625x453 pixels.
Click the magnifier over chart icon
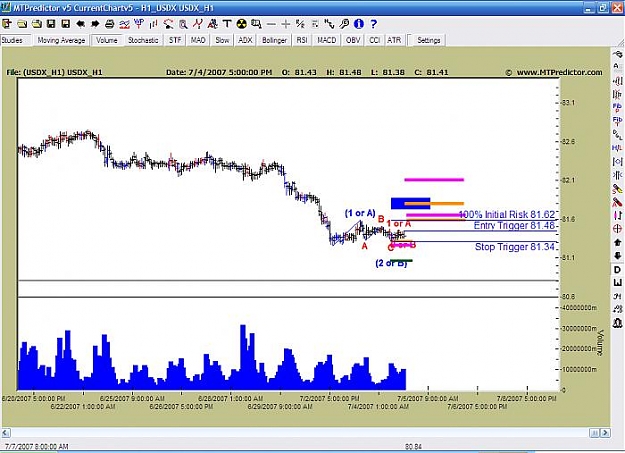[183, 24]
